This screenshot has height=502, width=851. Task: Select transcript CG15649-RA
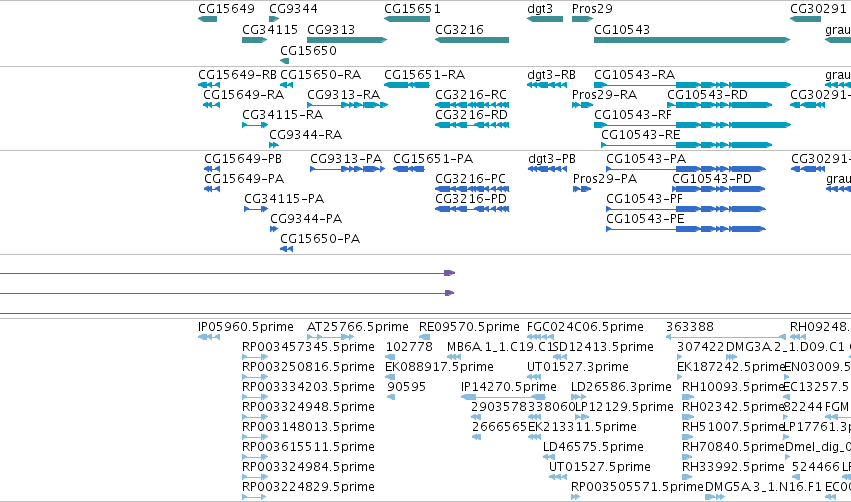(212, 105)
